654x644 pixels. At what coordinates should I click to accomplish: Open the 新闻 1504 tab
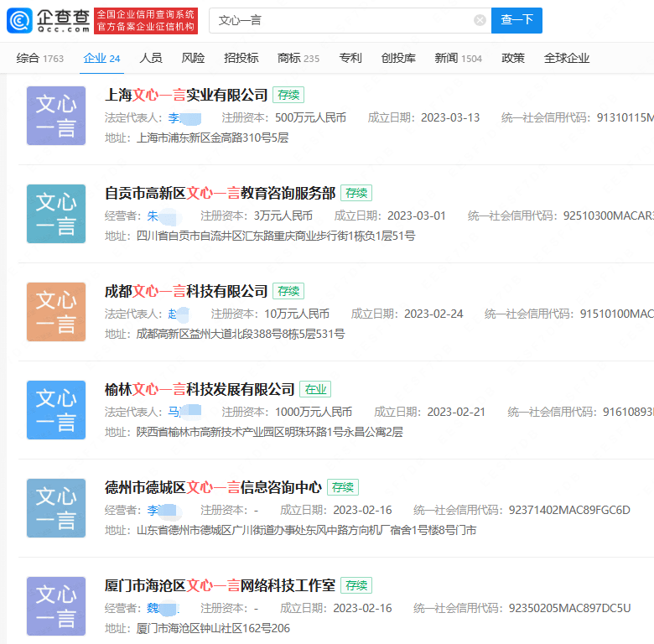click(x=458, y=58)
